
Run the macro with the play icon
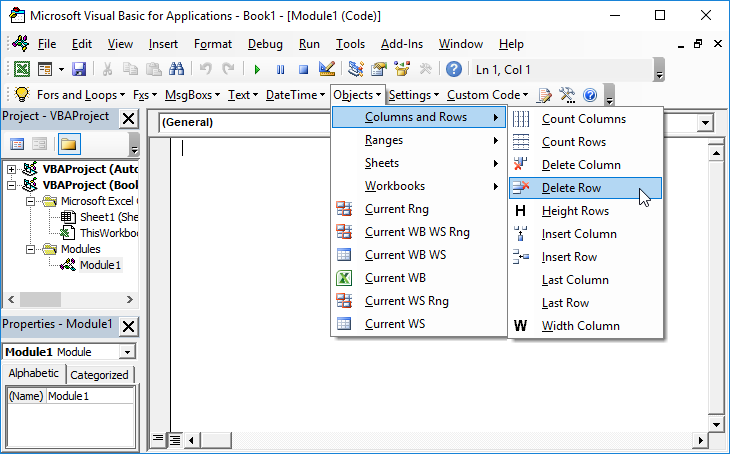[x=257, y=69]
